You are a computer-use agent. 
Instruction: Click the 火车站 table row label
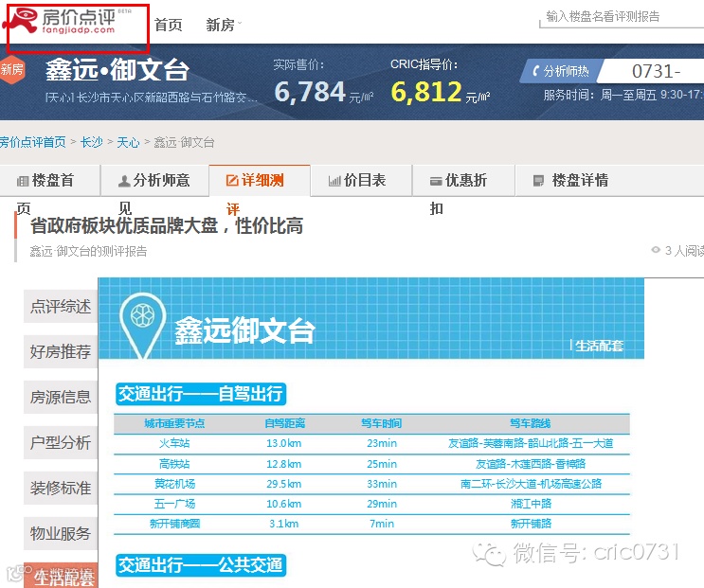(x=174, y=443)
